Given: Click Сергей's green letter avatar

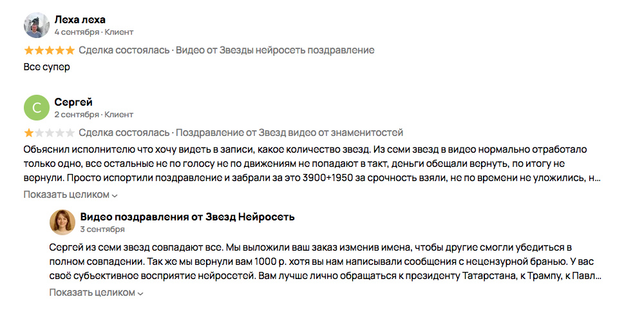Looking at the screenshot, I should (x=37, y=108).
